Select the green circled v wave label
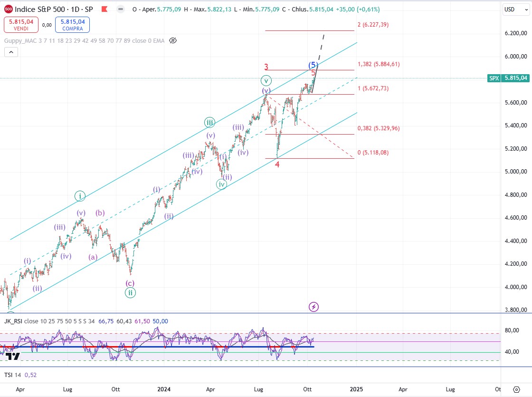Screen dimensions: 532x397 [266, 80]
